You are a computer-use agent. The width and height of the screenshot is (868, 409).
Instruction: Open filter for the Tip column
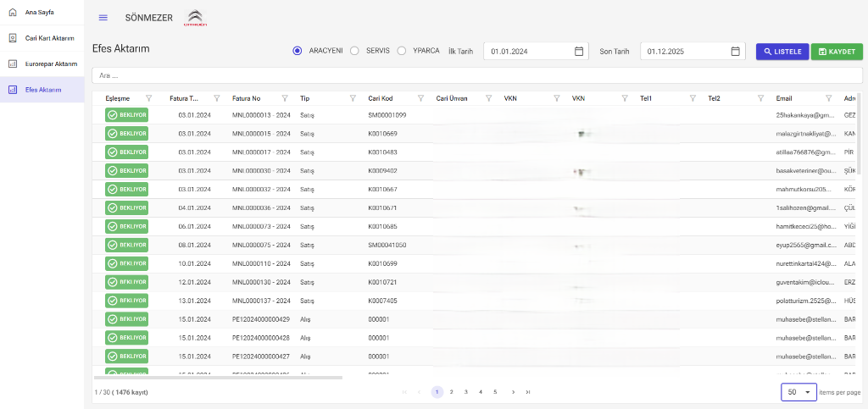click(x=353, y=98)
